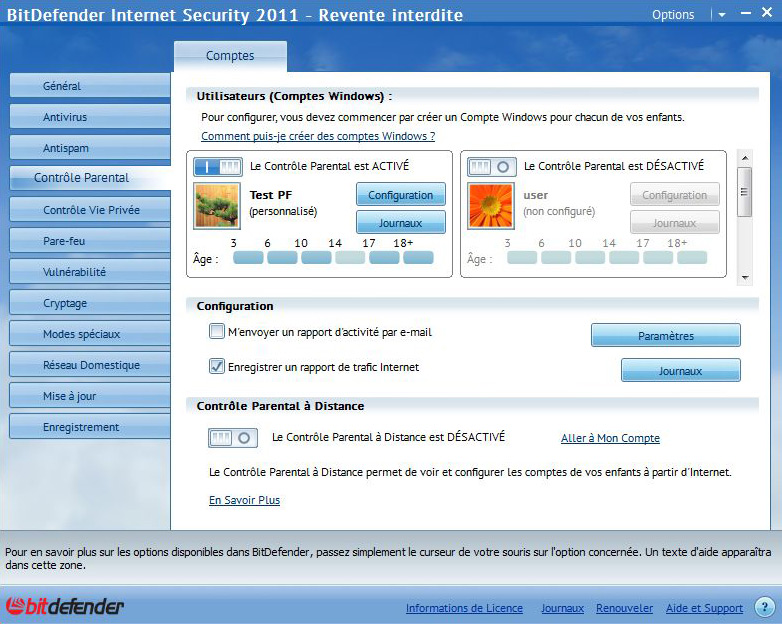The image size is (782, 624).
Task: Set Test PF age slider to 6
Action: pos(282,257)
